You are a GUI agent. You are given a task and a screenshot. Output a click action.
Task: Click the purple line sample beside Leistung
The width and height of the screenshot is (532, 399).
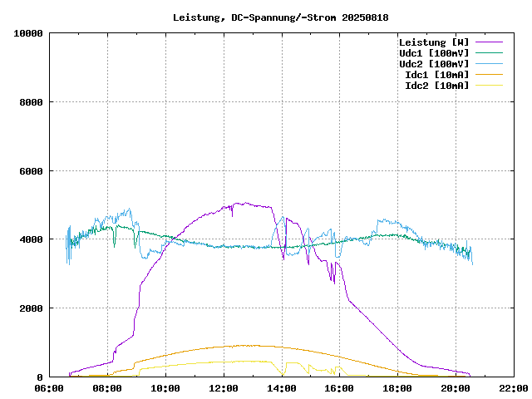tap(489, 42)
